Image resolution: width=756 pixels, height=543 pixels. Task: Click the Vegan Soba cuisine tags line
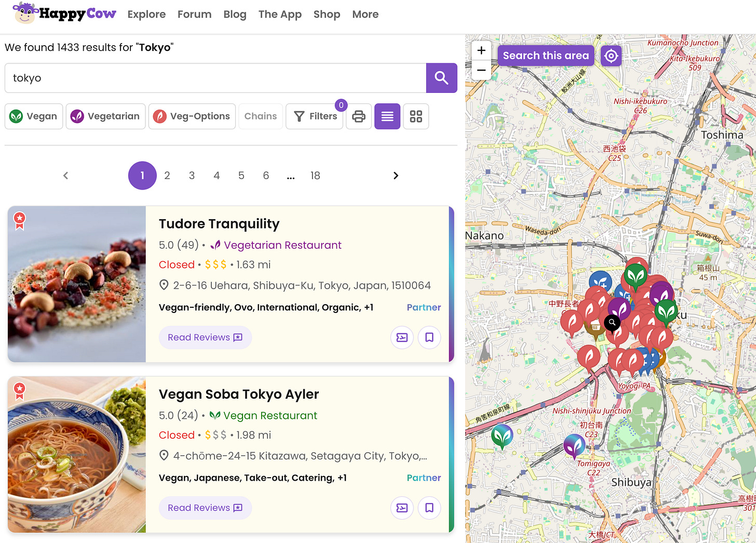pos(253,478)
